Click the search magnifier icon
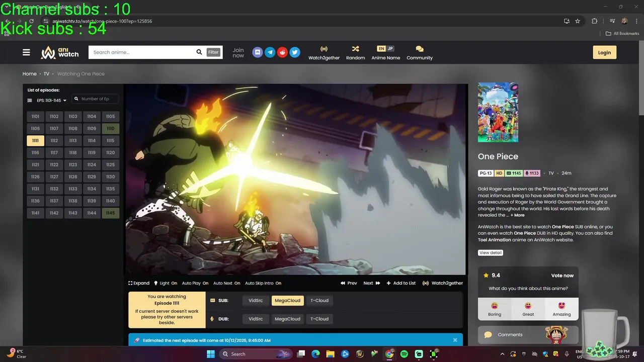This screenshot has height=362, width=644. click(x=199, y=52)
